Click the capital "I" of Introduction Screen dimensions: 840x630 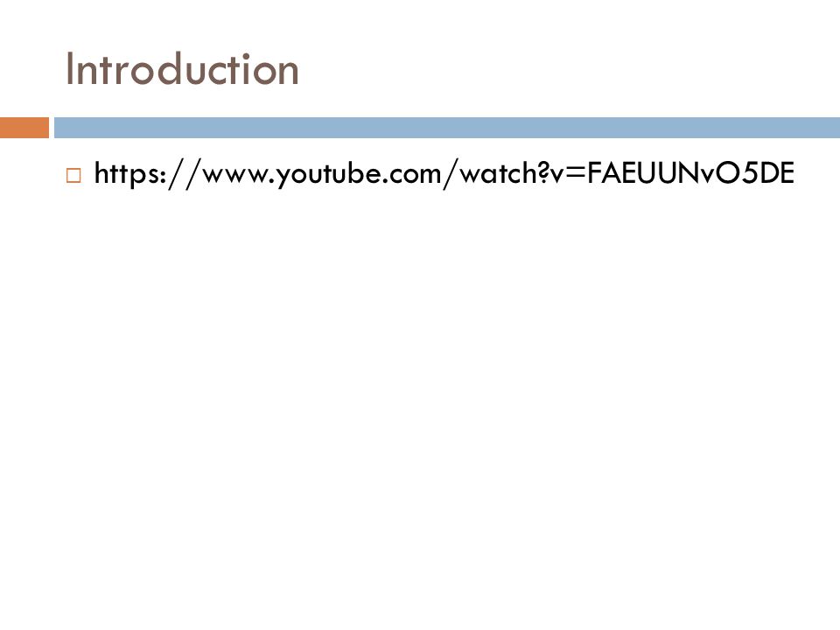[x=69, y=69]
